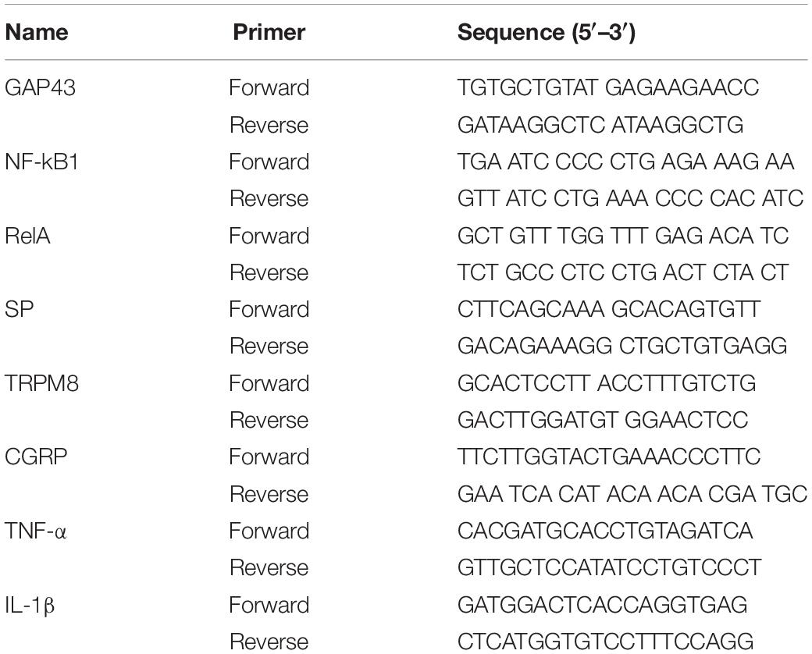The height and width of the screenshot is (654, 812).
Task: Click RelA reverse sequence starting TCT GCC
Action: 622,272
